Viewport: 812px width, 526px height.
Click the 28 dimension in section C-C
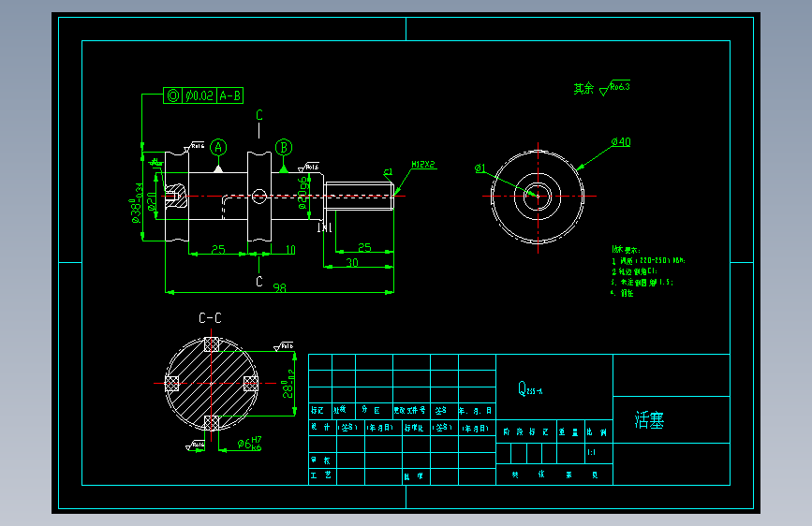point(288,384)
